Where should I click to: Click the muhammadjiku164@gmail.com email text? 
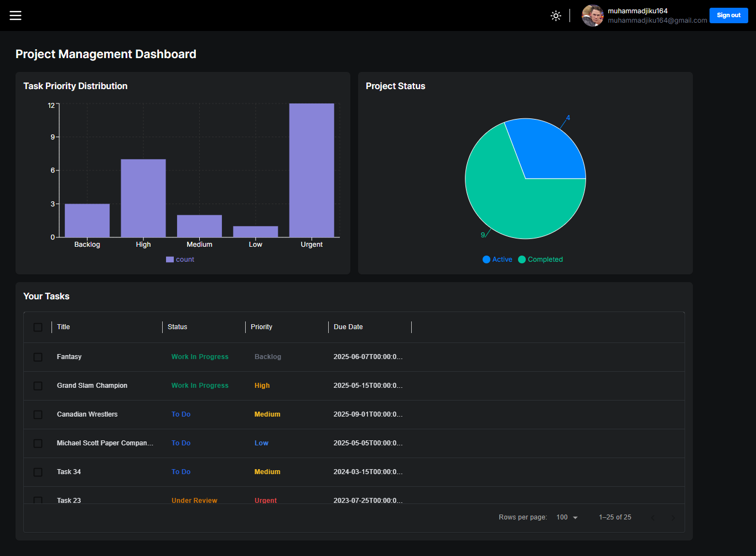tap(657, 20)
